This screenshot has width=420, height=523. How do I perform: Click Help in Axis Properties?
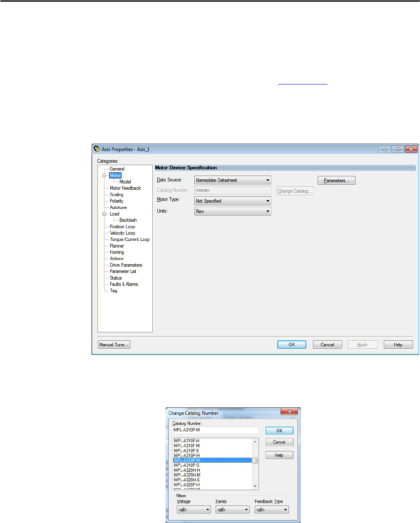click(x=398, y=345)
